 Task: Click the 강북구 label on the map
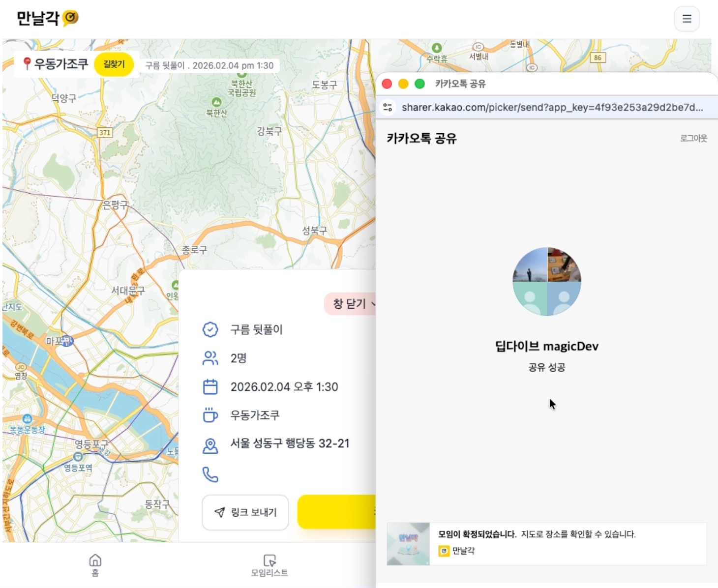[x=269, y=131]
